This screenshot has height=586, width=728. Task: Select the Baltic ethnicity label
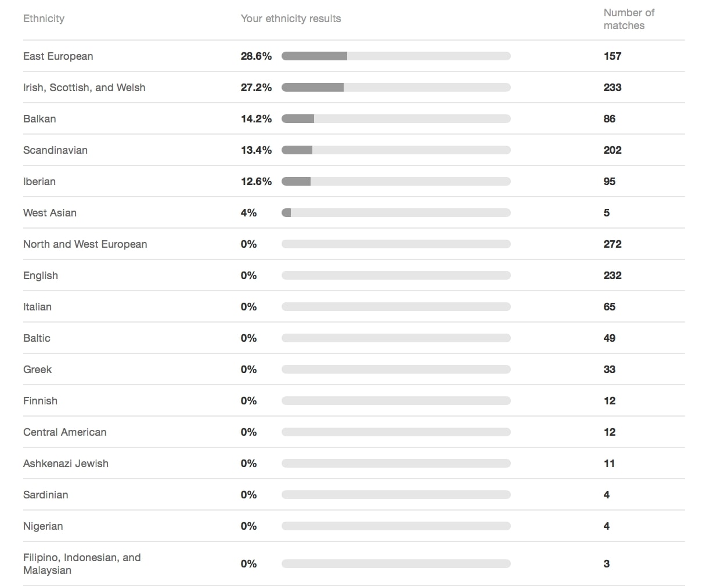(x=37, y=338)
